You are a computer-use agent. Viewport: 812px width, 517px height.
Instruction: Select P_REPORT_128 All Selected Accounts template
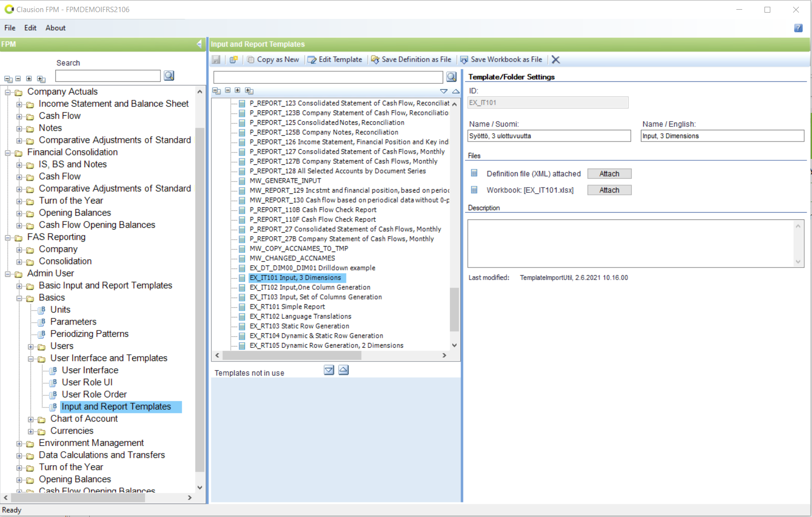click(x=337, y=171)
